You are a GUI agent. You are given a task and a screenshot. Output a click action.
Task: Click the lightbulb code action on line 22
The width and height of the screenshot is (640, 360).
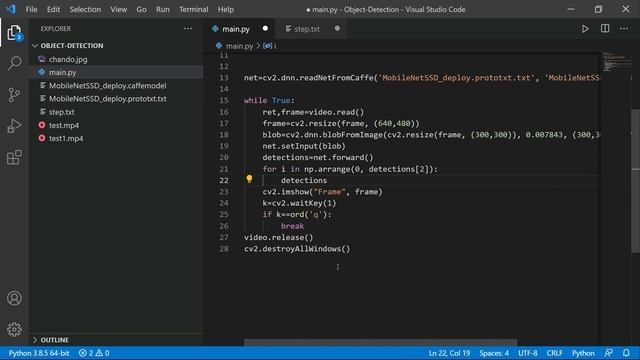click(x=249, y=179)
